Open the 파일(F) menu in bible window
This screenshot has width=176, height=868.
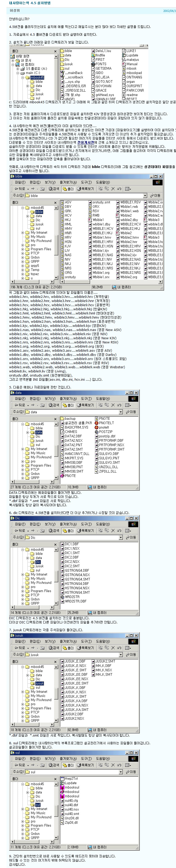coord(20,182)
